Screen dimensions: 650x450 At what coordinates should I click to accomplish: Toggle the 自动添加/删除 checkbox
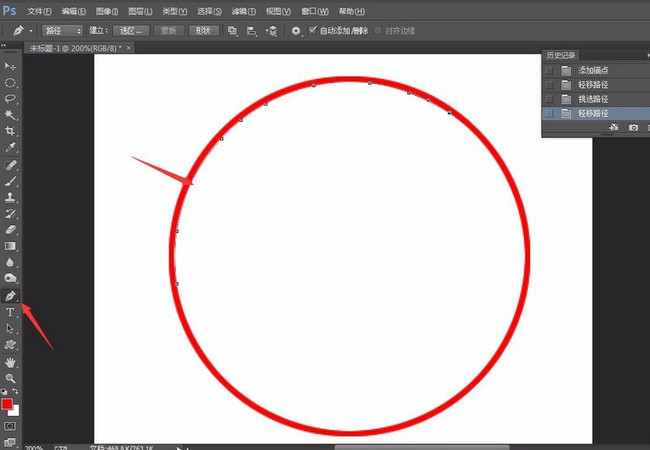(x=313, y=31)
